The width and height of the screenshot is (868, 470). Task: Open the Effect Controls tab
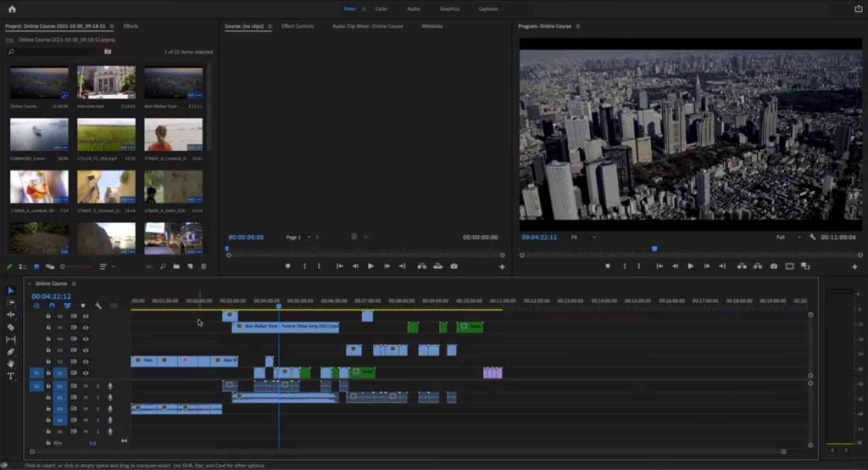coord(298,26)
